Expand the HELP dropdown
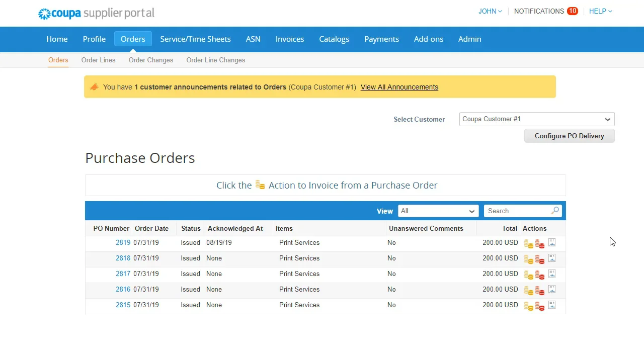Viewport: 644px width, 362px height. pyautogui.click(x=601, y=11)
